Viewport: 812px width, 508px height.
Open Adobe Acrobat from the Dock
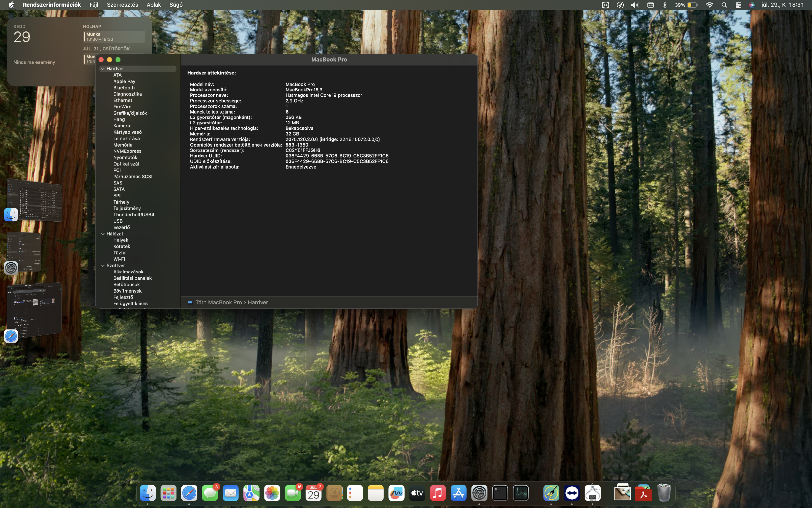point(643,493)
